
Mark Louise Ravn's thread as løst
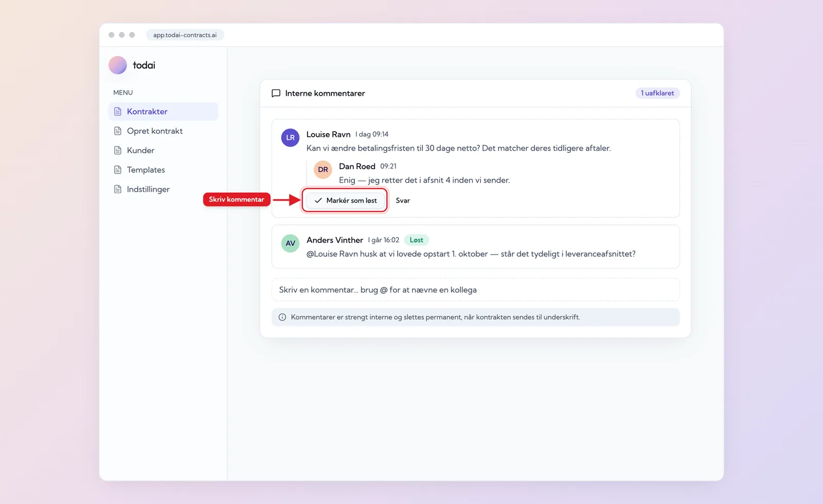[345, 201]
